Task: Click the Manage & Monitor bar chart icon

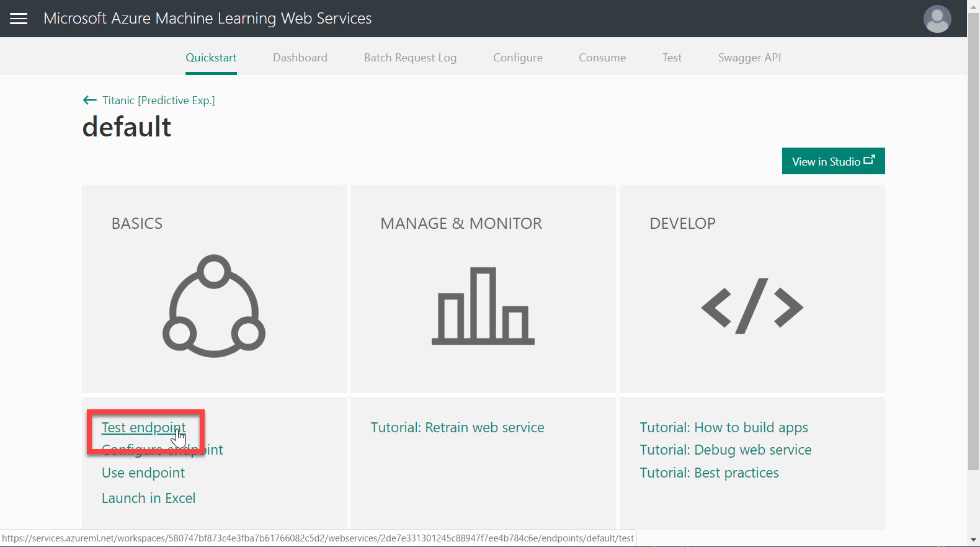Action: click(483, 306)
